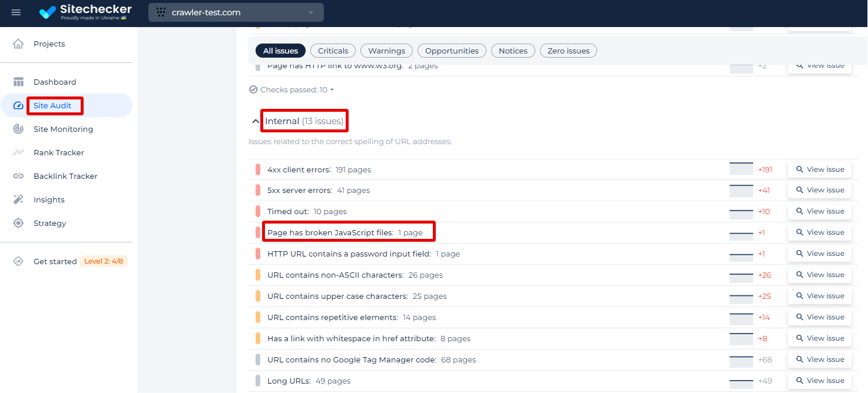This screenshot has height=393, width=868.
Task: Click 'URL contains no Google Tag Manager code'
Action: (352, 360)
